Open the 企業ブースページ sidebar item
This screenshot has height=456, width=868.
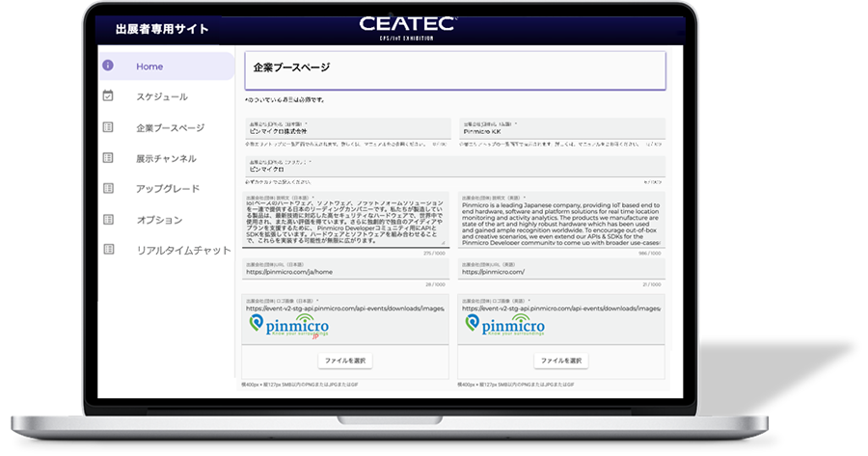[x=170, y=128]
